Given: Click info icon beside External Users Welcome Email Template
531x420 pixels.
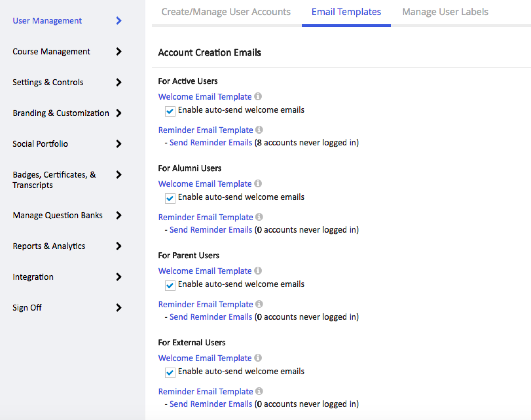Looking at the screenshot, I should pos(258,358).
